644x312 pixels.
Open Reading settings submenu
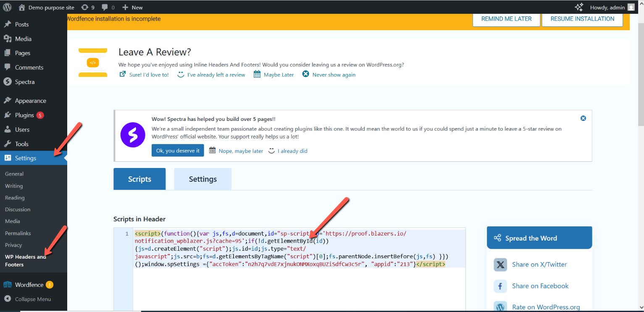[15, 198]
